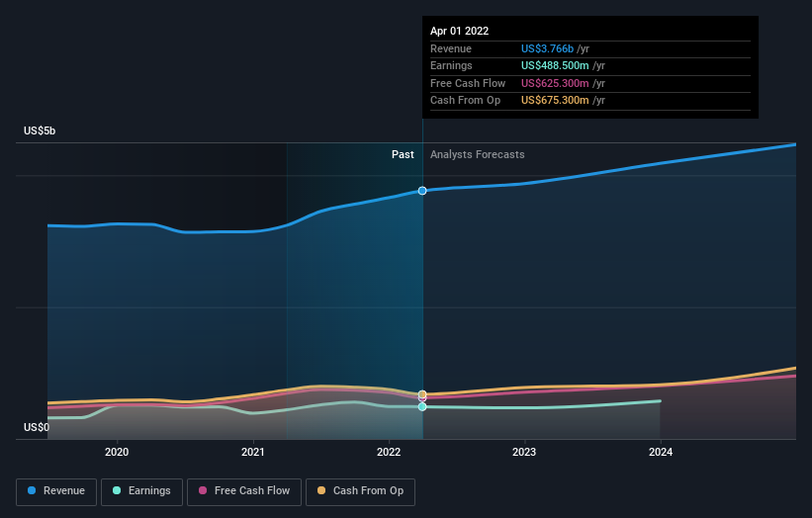Toggle the Cash From Op legend button

pos(360,491)
